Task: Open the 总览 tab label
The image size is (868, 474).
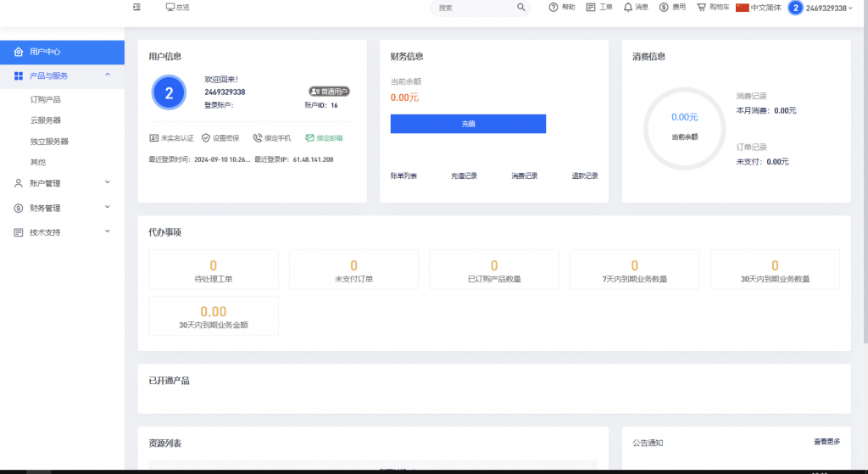Action: pyautogui.click(x=183, y=7)
